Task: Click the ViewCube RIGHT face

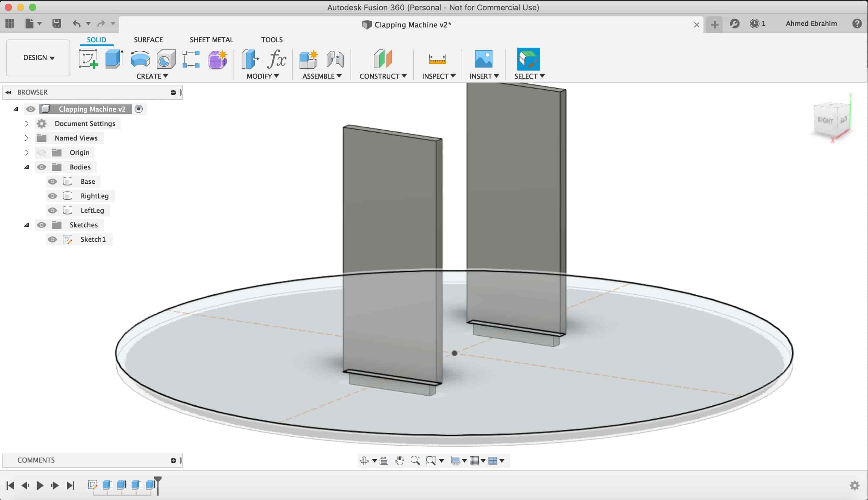Action: pos(825,120)
